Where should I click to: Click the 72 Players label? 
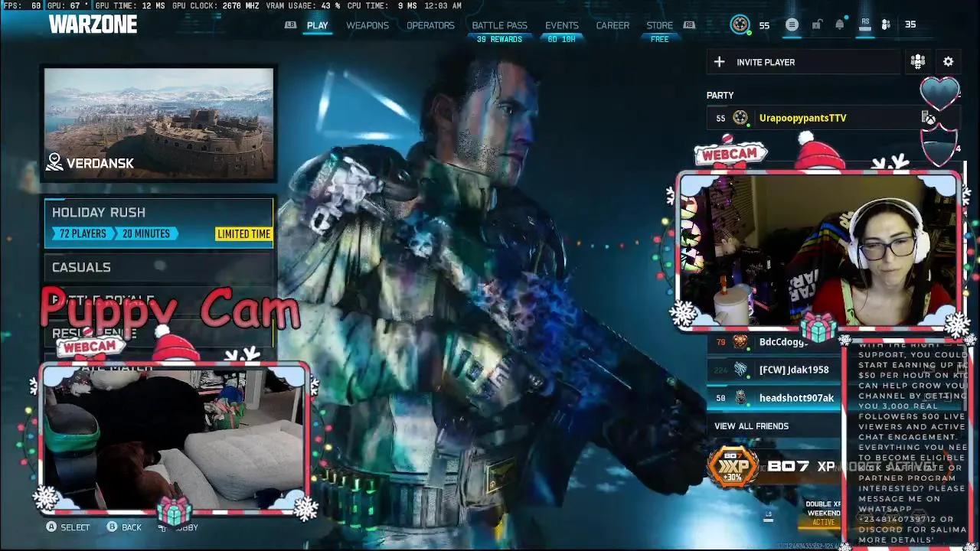click(x=83, y=234)
